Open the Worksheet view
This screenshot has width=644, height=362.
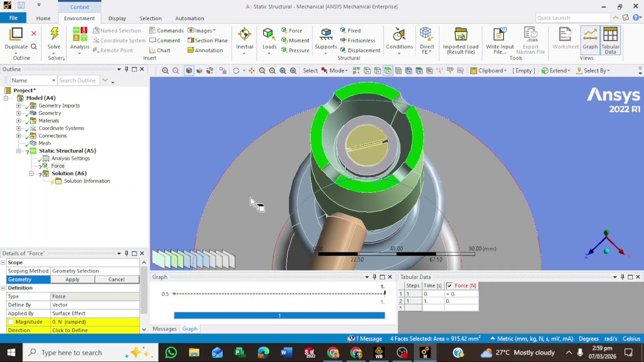(566, 39)
